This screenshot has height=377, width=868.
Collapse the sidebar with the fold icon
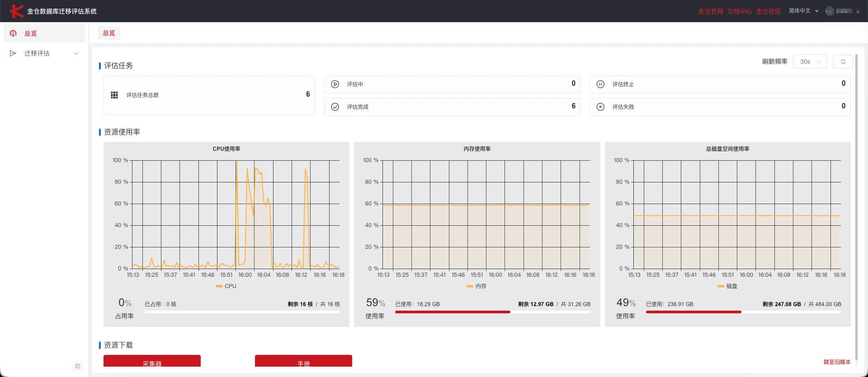(x=78, y=366)
